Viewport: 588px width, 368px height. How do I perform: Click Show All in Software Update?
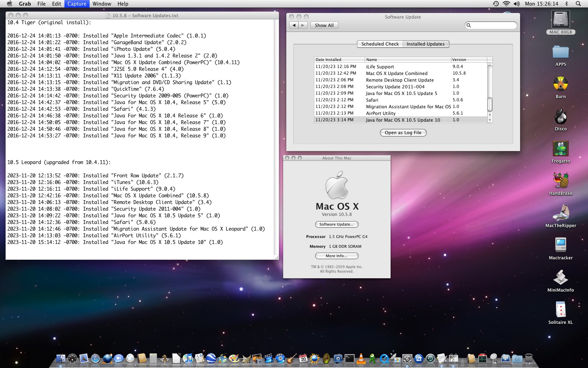coord(324,25)
